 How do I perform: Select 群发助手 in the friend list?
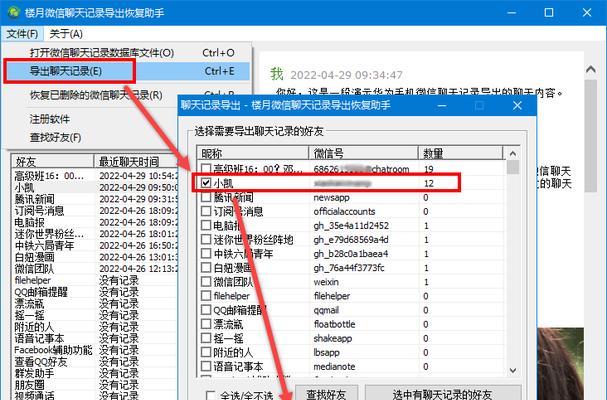click(34, 373)
